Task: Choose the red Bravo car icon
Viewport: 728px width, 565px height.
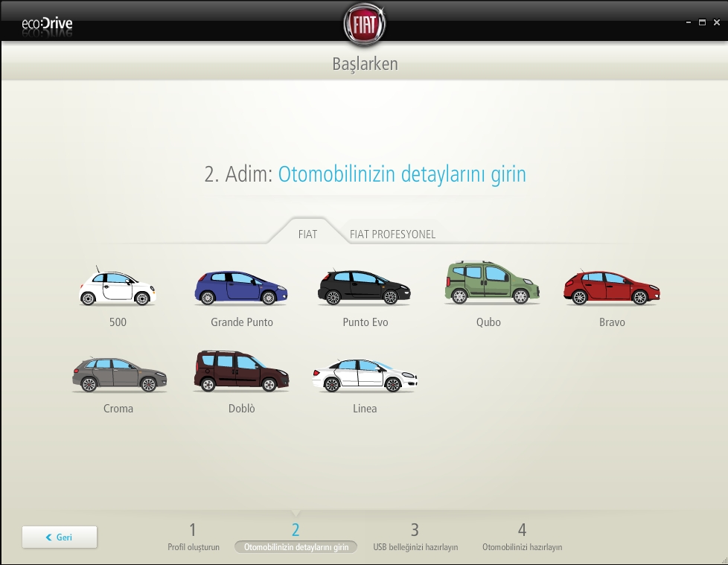Action: tap(612, 287)
